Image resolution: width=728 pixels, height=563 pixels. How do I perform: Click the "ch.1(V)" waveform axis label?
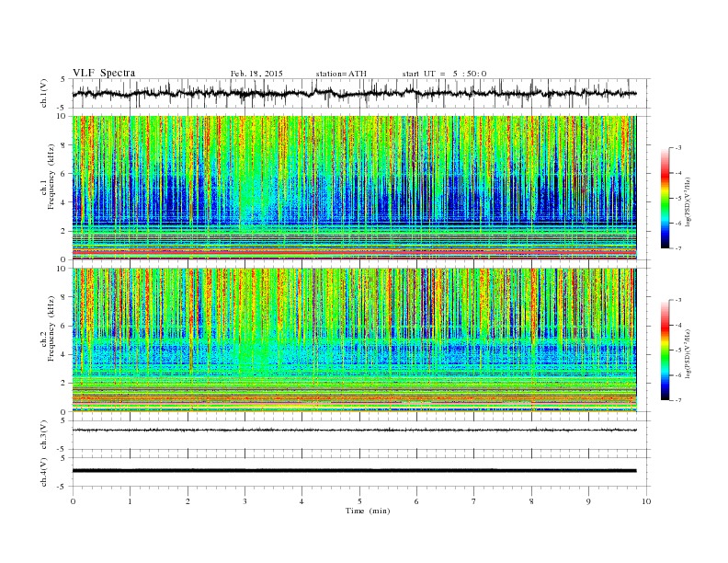tap(44, 93)
